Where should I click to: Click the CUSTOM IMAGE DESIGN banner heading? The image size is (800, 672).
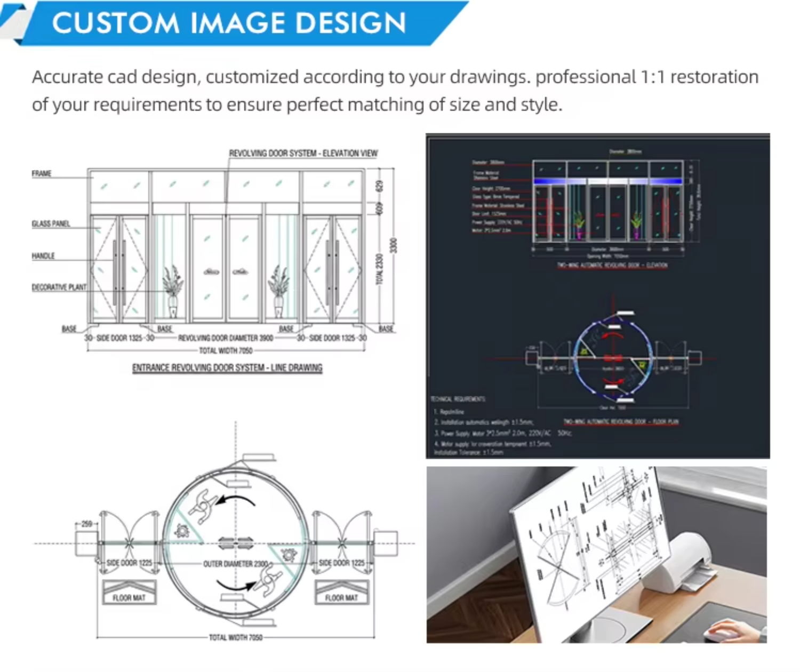[229, 23]
